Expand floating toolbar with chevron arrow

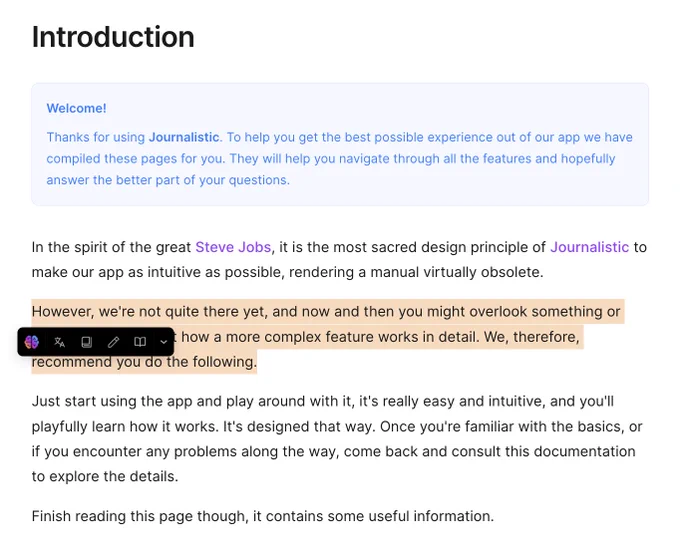pos(163,342)
